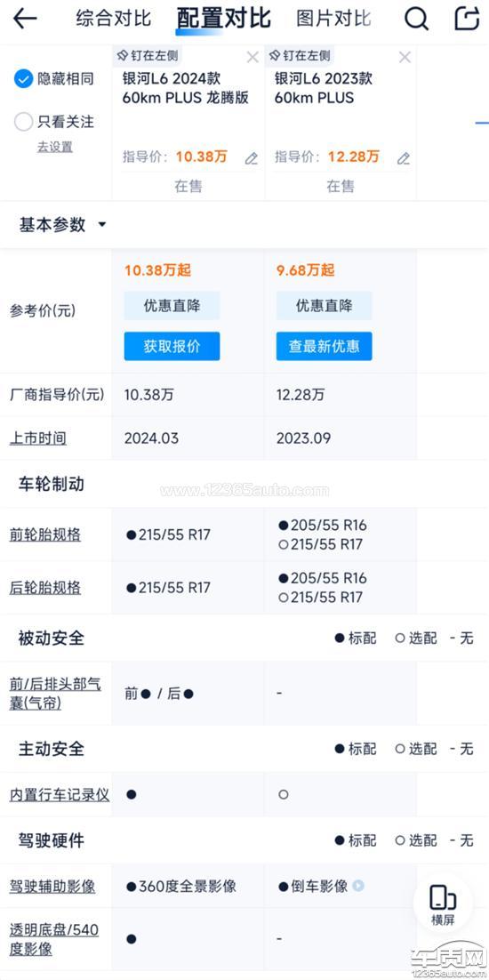Select 只看关注 radio option

(23, 122)
